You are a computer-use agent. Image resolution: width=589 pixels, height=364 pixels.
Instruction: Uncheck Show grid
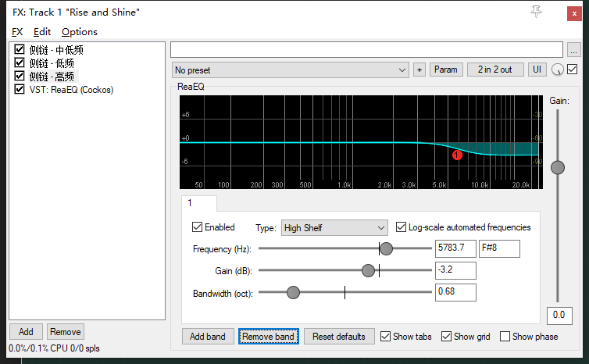tap(446, 336)
